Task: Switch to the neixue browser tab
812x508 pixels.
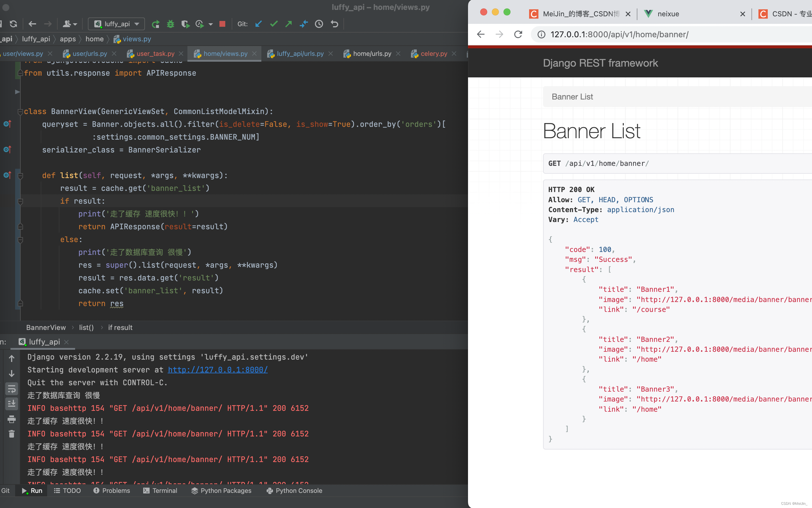Action: tap(668, 14)
